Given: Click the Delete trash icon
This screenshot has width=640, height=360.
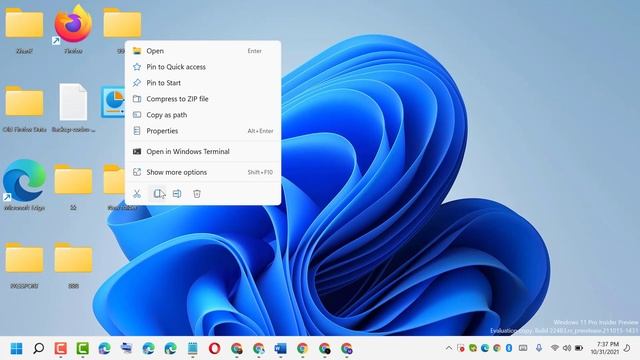Looking at the screenshot, I should pos(197,193).
